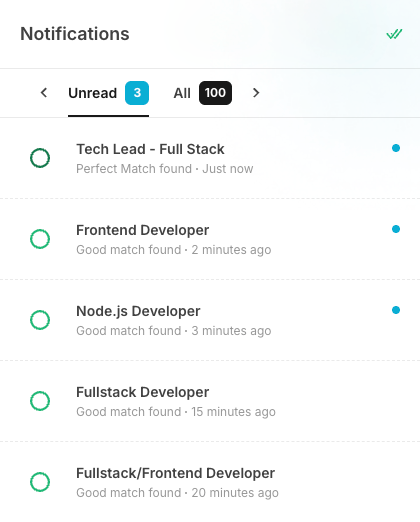Image resolution: width=420 pixels, height=522 pixels.
Task: Click 'Good match found · 3 minutes ago'
Action: [174, 331]
